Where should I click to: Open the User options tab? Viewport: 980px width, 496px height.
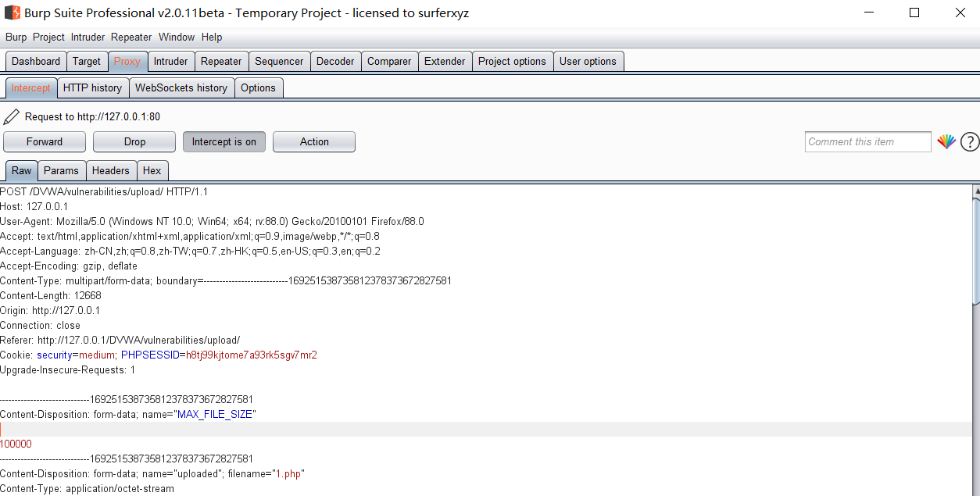point(588,61)
